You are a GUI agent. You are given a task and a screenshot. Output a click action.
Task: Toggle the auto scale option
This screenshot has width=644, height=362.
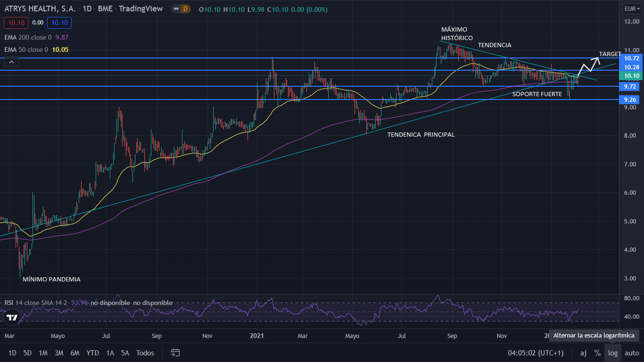(632, 353)
